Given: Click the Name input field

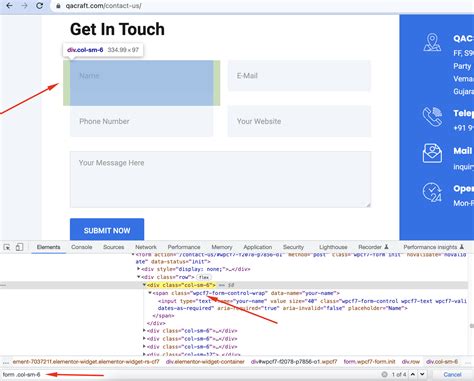Looking at the screenshot, I should [x=142, y=76].
